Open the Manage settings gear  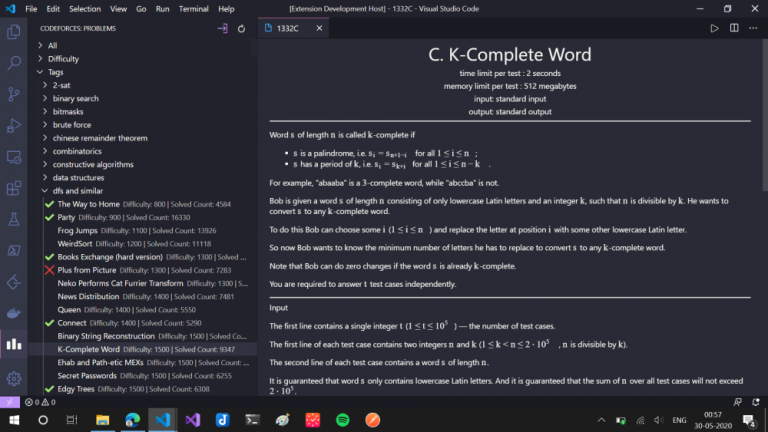pyautogui.click(x=14, y=378)
